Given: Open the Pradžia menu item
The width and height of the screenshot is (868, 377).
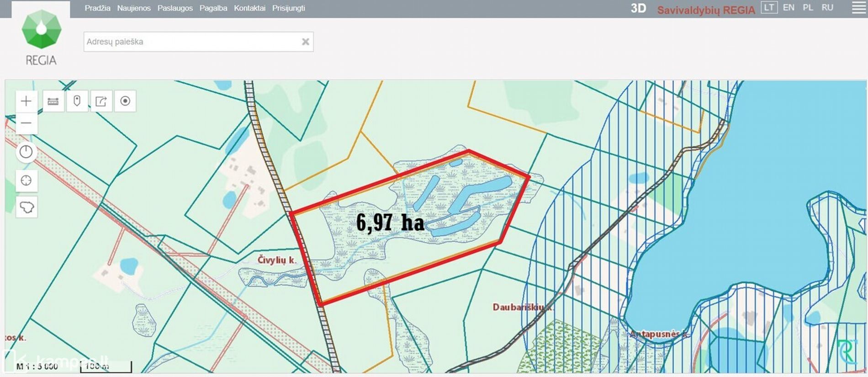Looking at the screenshot, I should [97, 8].
